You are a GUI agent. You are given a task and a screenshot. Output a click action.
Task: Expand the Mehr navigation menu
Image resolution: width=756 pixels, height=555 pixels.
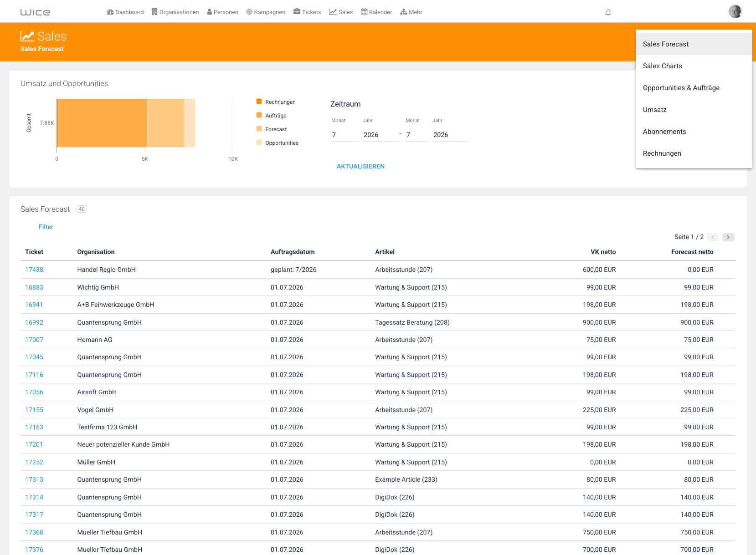(x=411, y=12)
